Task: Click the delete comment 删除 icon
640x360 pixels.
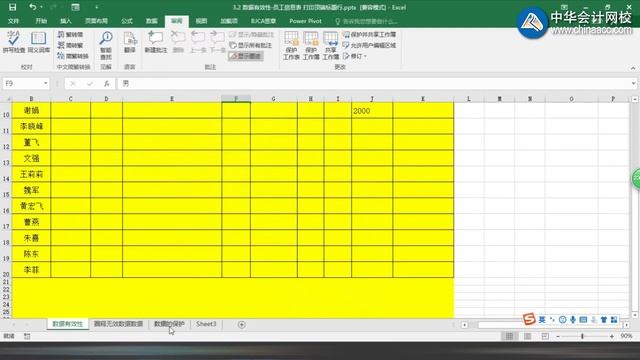Action: 178,42
